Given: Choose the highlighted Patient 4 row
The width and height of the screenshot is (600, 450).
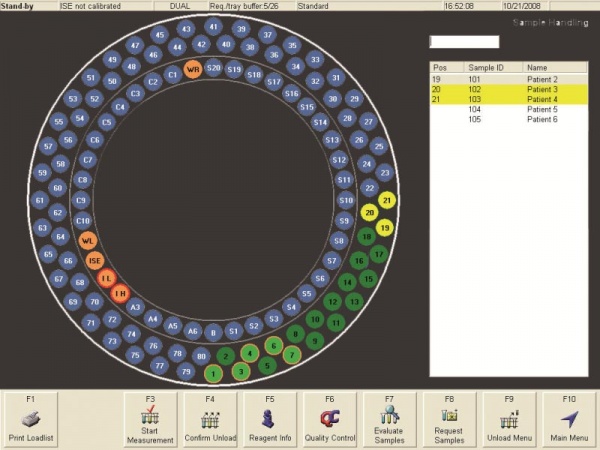Looking at the screenshot, I should (511, 99).
